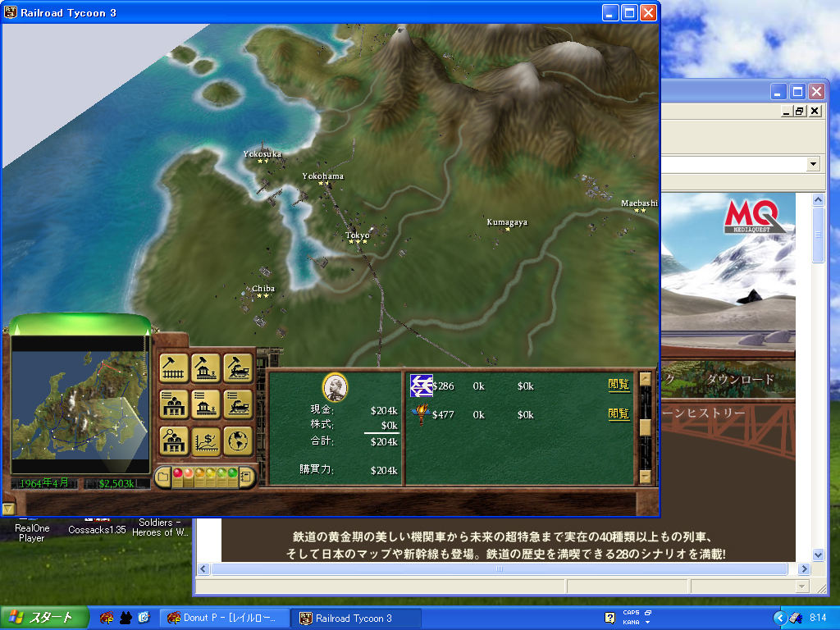
Task: Set fastest speed with darkest green light
Action: 232,473
